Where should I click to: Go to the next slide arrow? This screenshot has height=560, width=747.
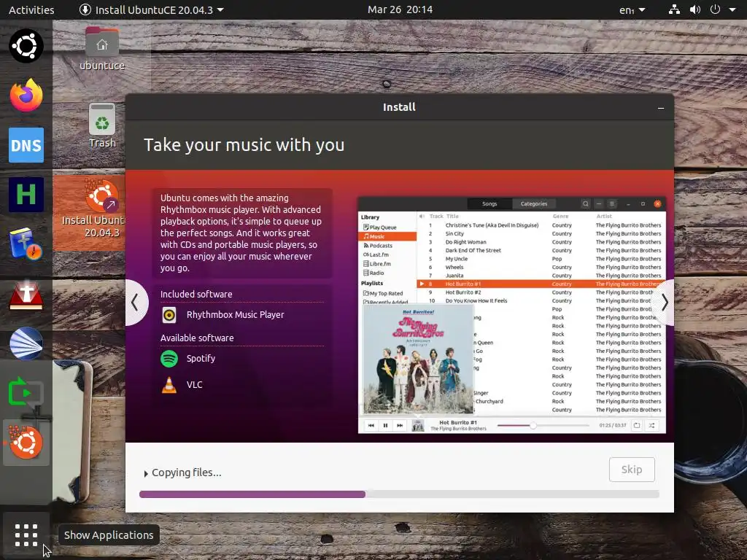coord(664,303)
